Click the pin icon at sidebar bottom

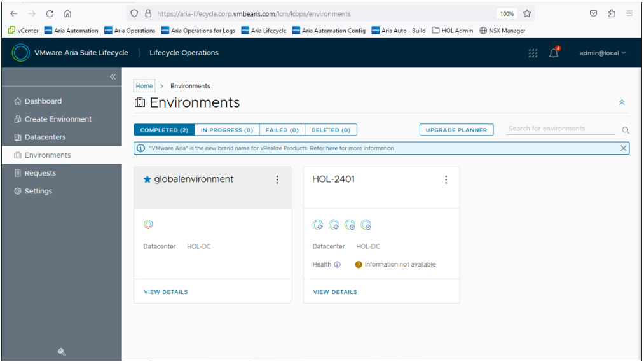tap(62, 352)
